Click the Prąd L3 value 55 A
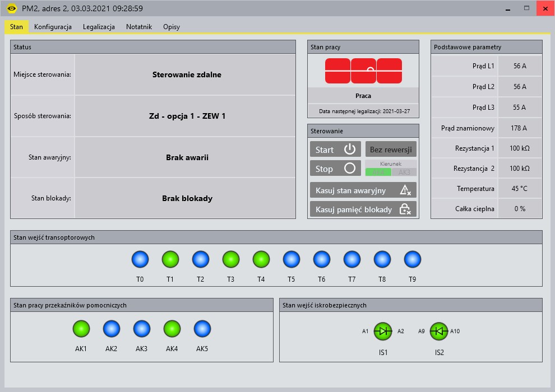This screenshot has height=392, width=555. tap(519, 107)
